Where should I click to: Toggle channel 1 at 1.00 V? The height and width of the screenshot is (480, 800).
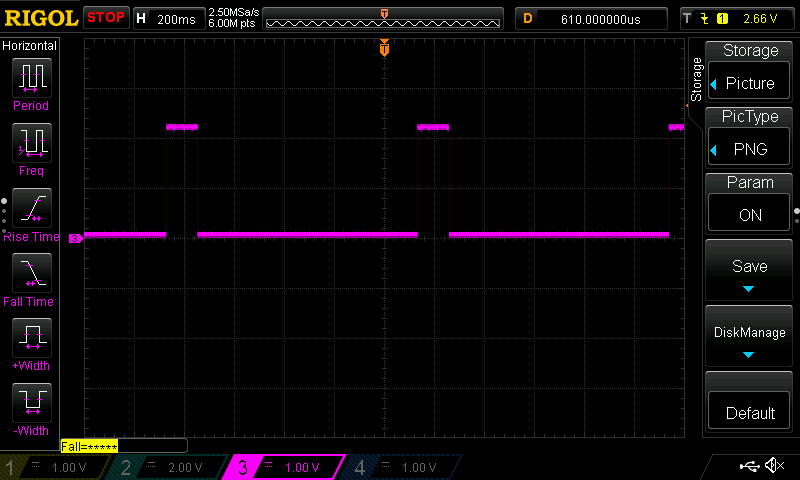tap(56, 467)
